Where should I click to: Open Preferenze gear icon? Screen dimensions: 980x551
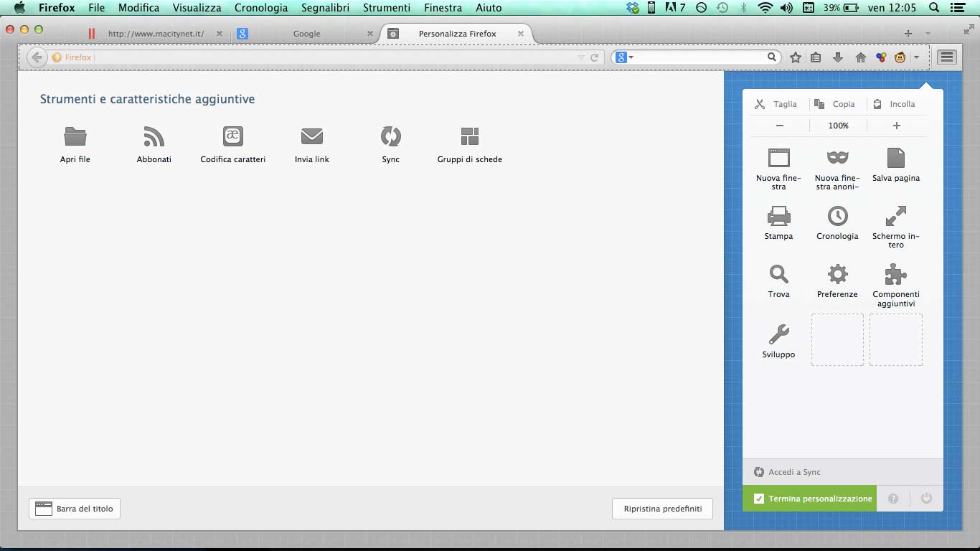point(838,274)
